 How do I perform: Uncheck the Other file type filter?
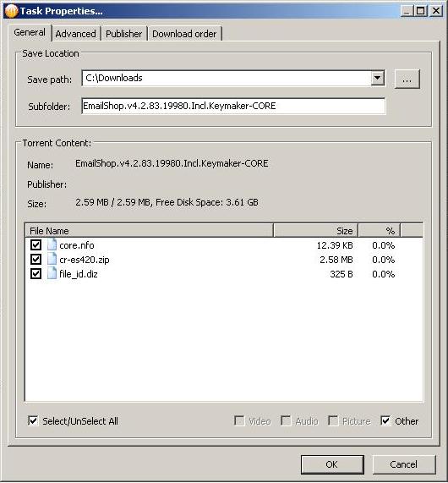[x=385, y=420]
